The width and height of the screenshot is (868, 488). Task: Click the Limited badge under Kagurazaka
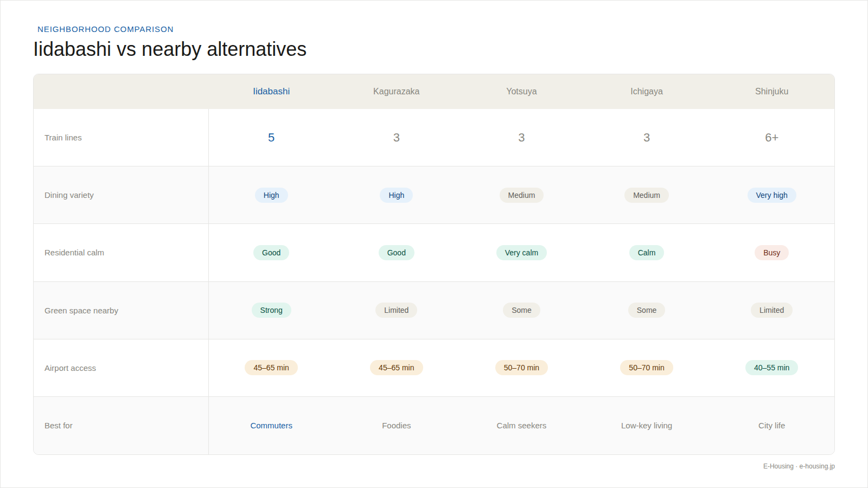pyautogui.click(x=397, y=310)
